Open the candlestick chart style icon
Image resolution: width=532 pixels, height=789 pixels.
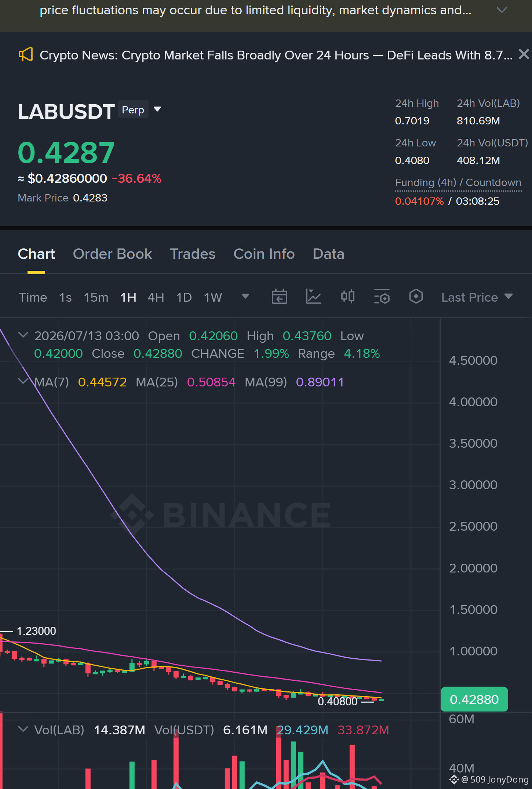348,297
